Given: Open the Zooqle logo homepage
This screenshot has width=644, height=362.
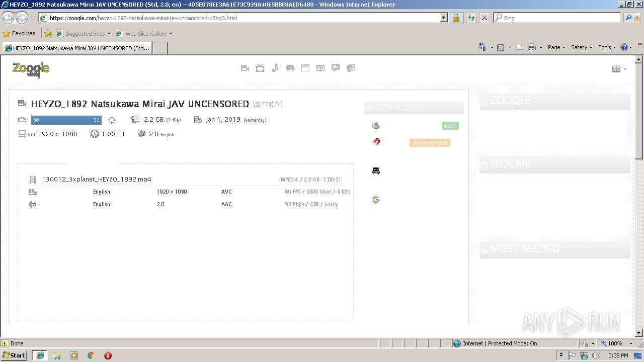Looking at the screenshot, I should click(x=31, y=69).
